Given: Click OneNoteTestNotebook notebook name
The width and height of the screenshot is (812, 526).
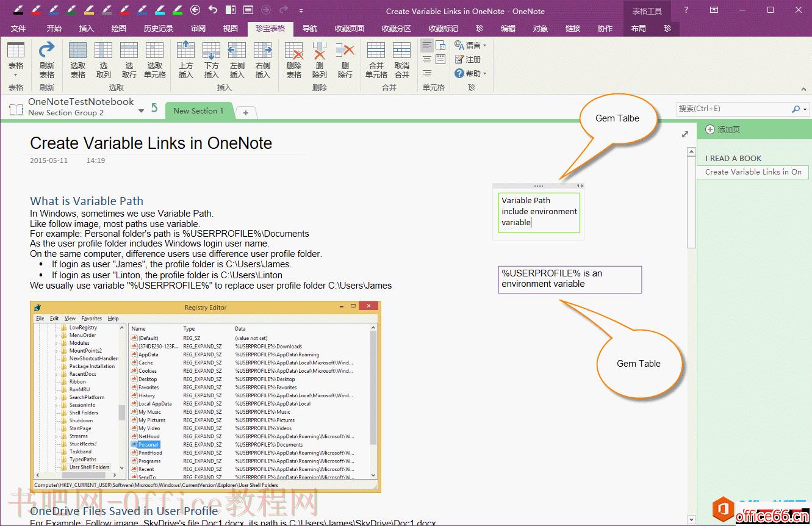Looking at the screenshot, I should [x=81, y=102].
